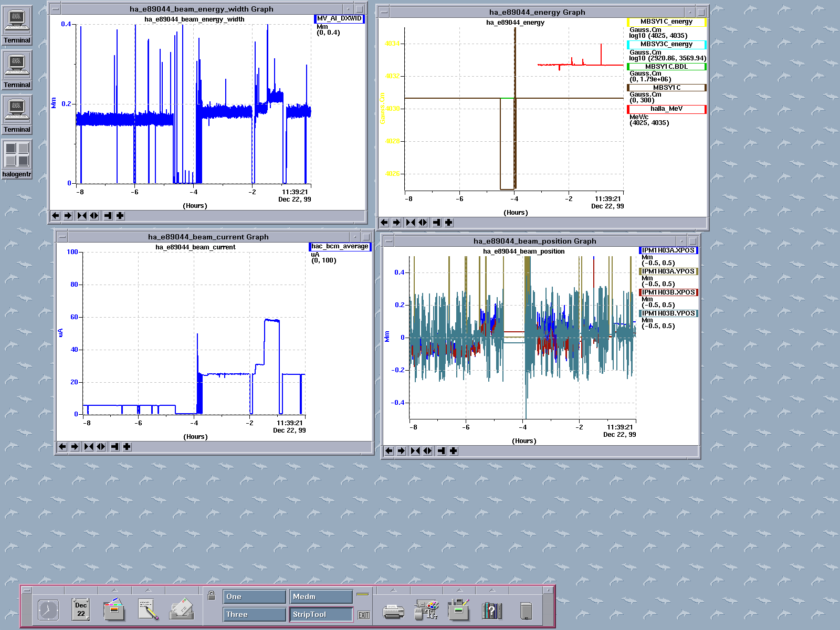The image size is (840, 630).
Task: Click the EXIT button in the front panel
Action: point(363,615)
